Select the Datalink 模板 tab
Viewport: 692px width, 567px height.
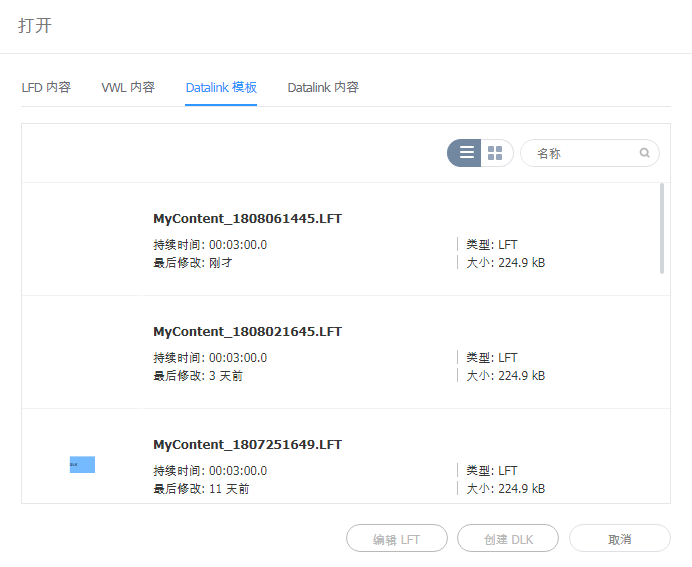pos(221,87)
